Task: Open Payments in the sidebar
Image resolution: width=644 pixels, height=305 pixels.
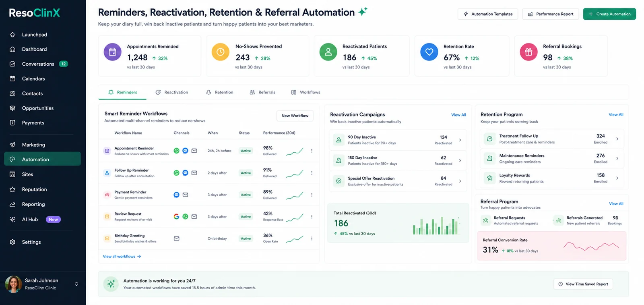Action: [x=42, y=123]
